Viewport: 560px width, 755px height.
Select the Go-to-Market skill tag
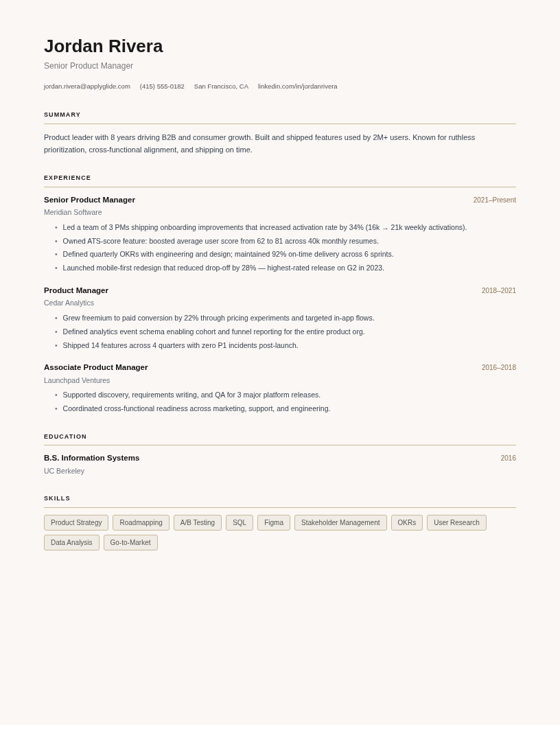(x=130, y=543)
